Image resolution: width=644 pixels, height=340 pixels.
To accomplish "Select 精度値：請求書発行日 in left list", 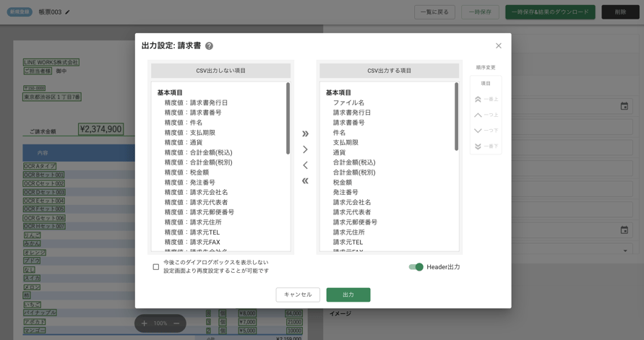I will (196, 103).
